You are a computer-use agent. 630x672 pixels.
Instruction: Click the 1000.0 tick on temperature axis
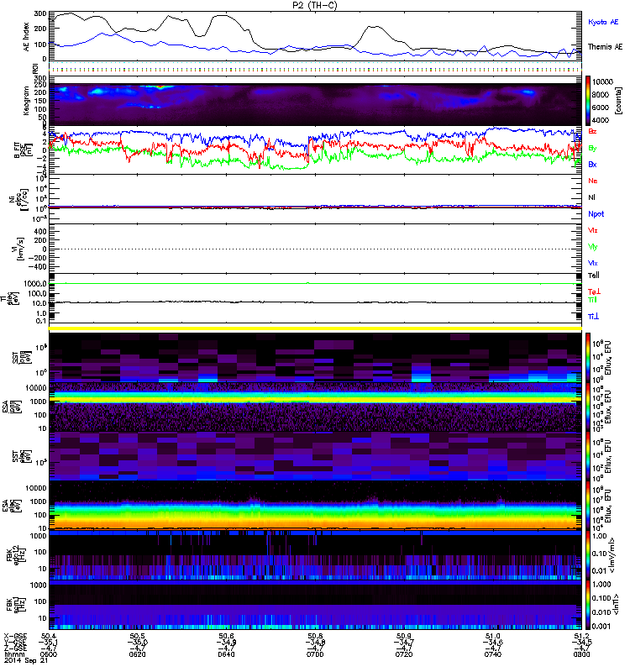[x=35, y=284]
